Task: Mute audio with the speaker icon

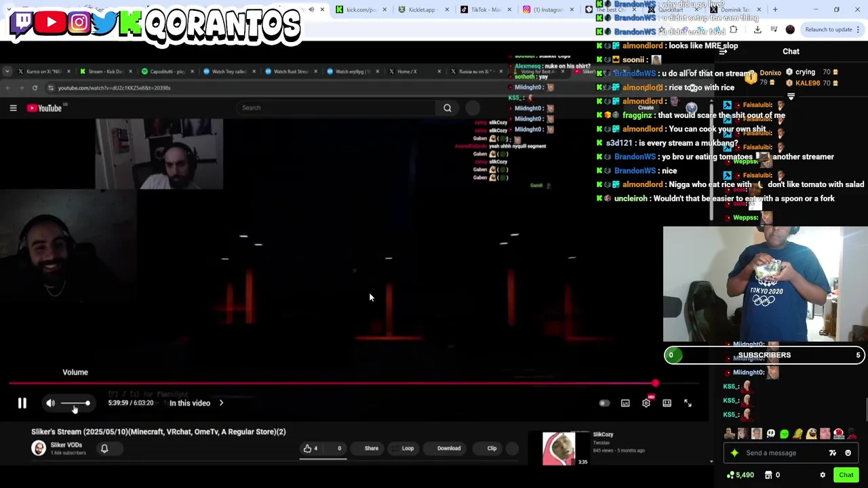Action: click(50, 403)
